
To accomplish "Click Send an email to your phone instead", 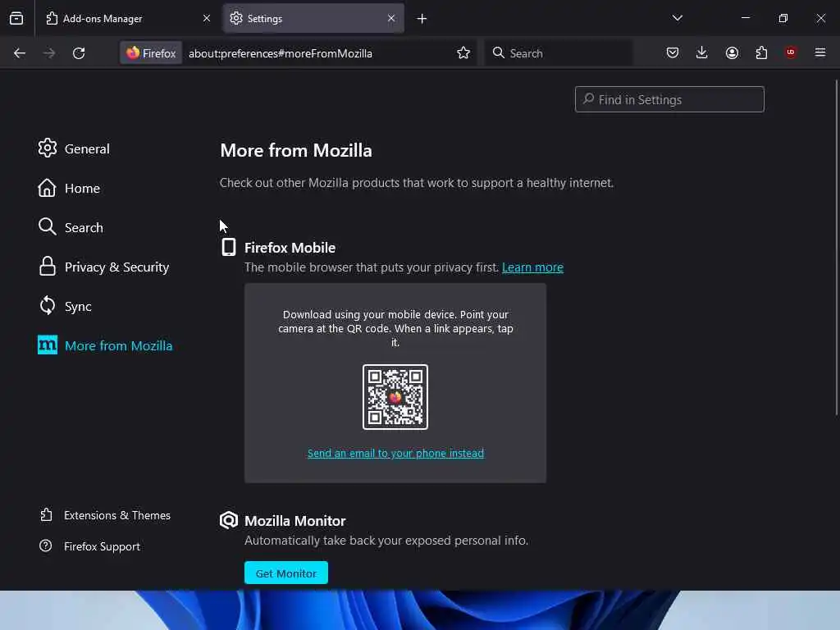I will 395,453.
